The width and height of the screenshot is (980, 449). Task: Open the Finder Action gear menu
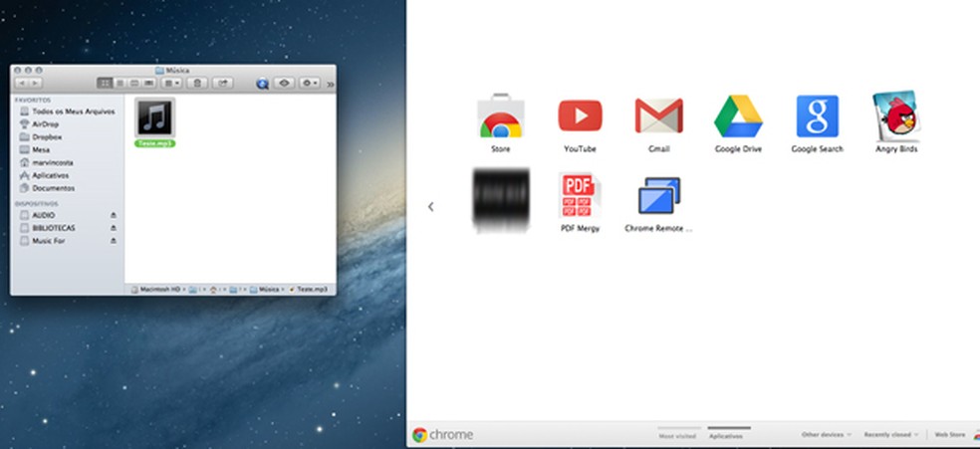click(x=310, y=83)
